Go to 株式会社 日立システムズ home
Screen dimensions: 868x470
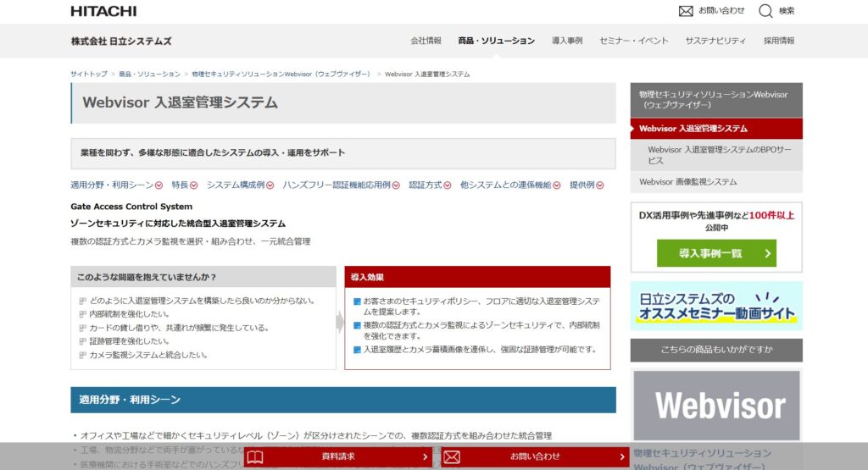(x=121, y=41)
